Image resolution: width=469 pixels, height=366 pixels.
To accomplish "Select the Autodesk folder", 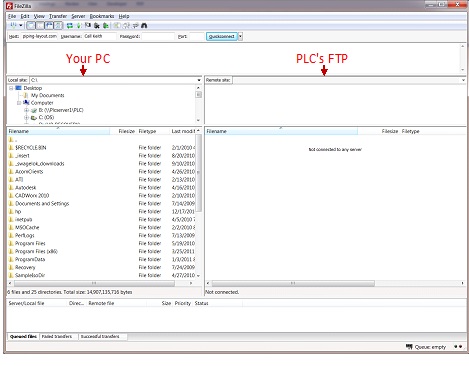I will (x=25, y=188).
